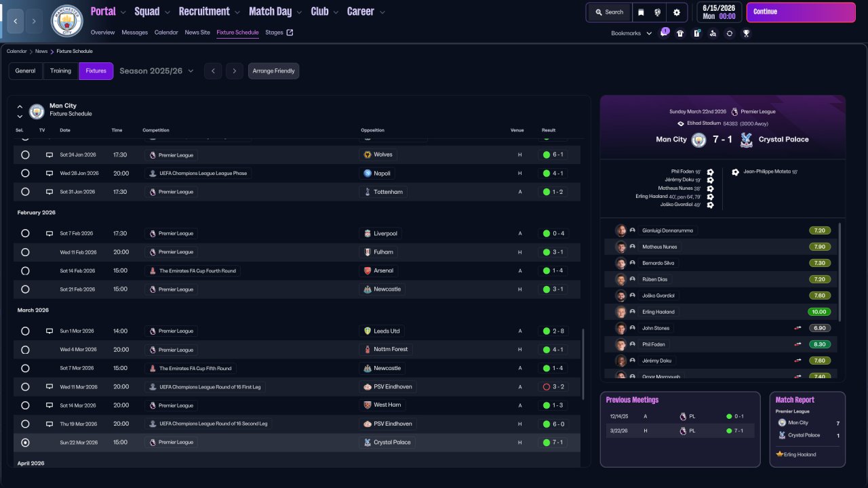The height and width of the screenshot is (488, 868).
Task: Select the Wolves fixture radio button
Action: coord(25,155)
